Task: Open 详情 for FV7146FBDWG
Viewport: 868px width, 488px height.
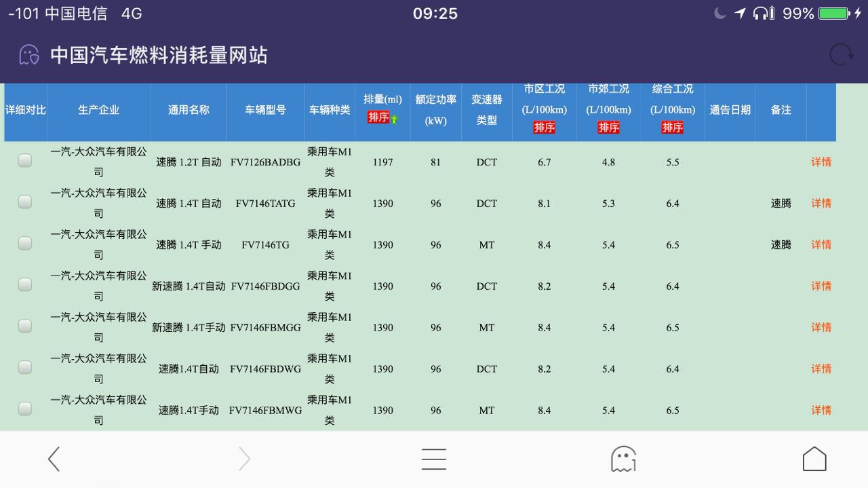Action: point(821,369)
